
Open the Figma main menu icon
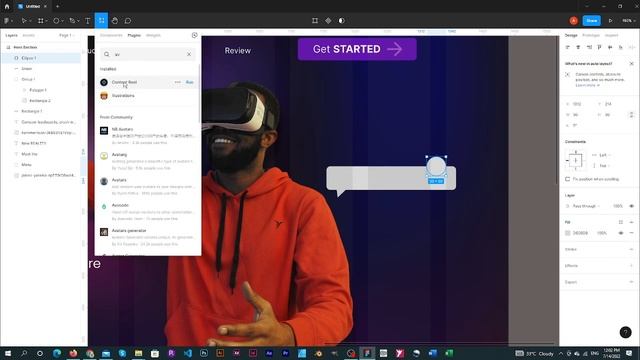point(7,20)
